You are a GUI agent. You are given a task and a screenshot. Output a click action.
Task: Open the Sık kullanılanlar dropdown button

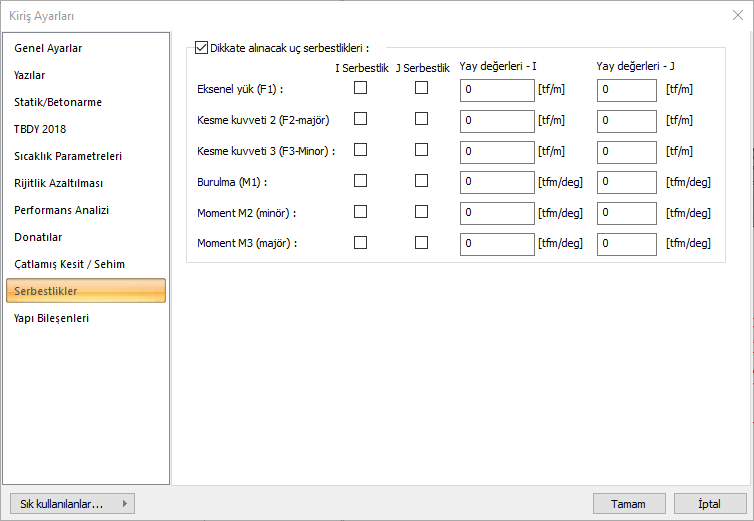pyautogui.click(x=71, y=503)
